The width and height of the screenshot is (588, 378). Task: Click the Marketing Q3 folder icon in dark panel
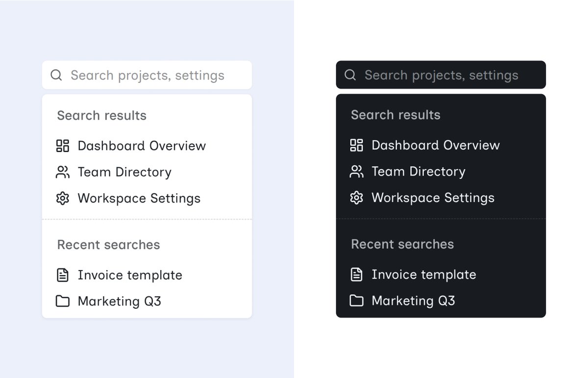tap(357, 301)
